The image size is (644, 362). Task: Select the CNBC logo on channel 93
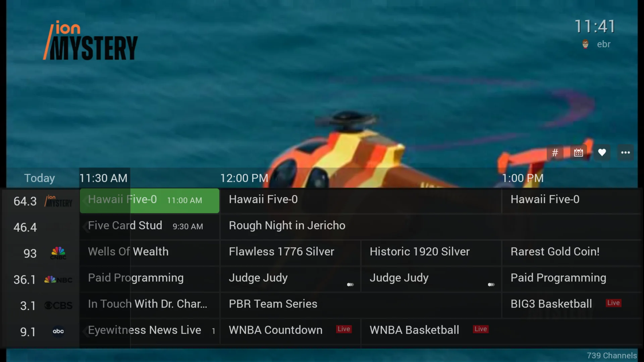point(58,253)
